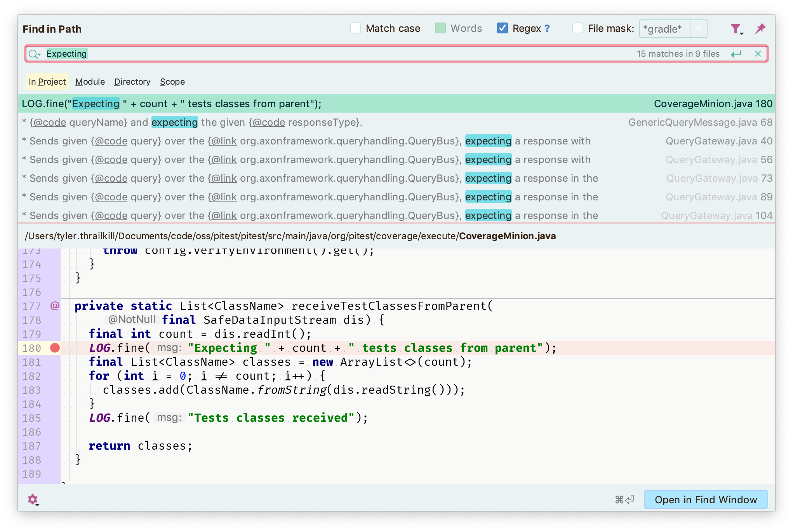Click the @ annotation gutter icon on line 177
This screenshot has height=532, width=793.
[x=55, y=306]
